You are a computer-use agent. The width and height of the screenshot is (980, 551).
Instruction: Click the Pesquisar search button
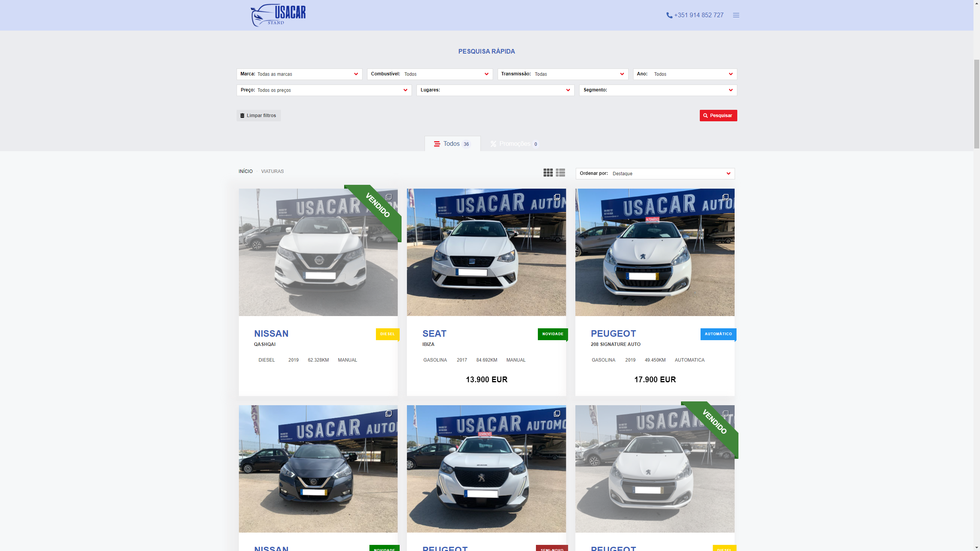(718, 116)
